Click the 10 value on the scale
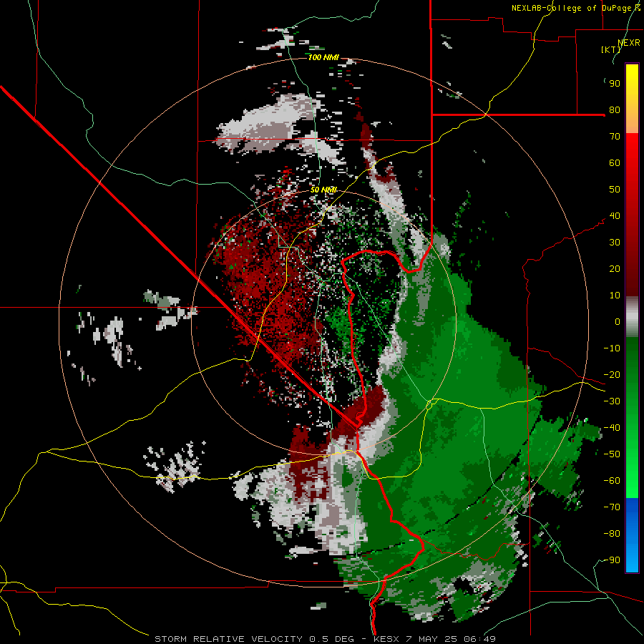 [615, 296]
